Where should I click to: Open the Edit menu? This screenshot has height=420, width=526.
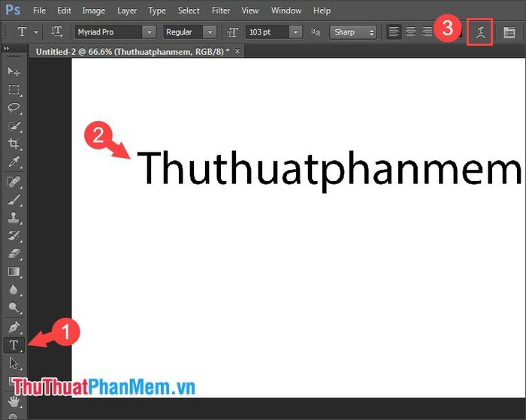(64, 11)
